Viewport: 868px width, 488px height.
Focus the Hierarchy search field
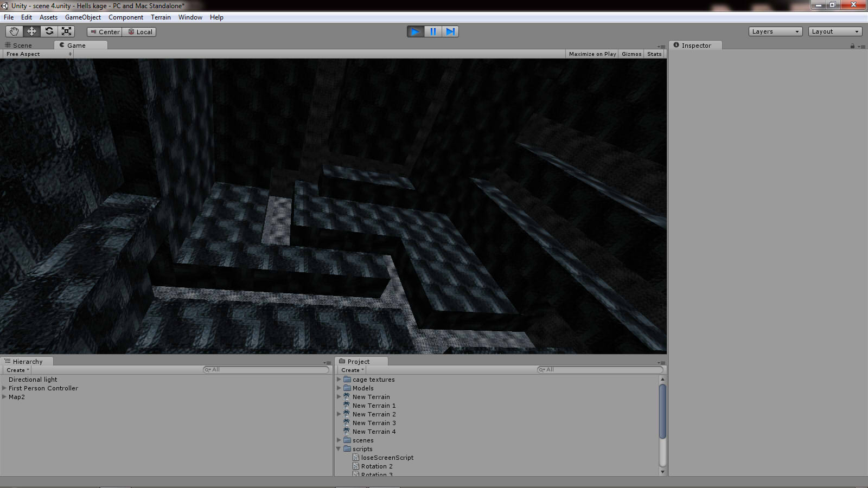tap(266, 370)
